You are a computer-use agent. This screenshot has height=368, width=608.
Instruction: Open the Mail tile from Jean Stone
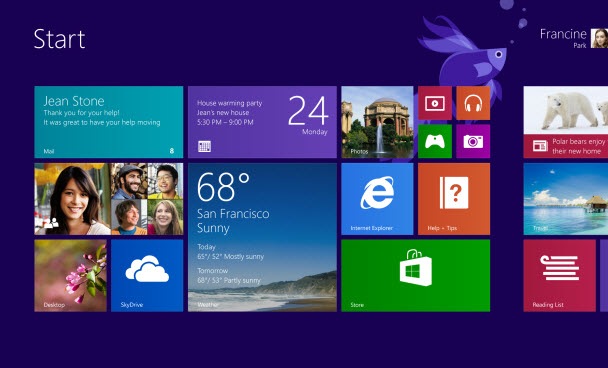point(109,122)
